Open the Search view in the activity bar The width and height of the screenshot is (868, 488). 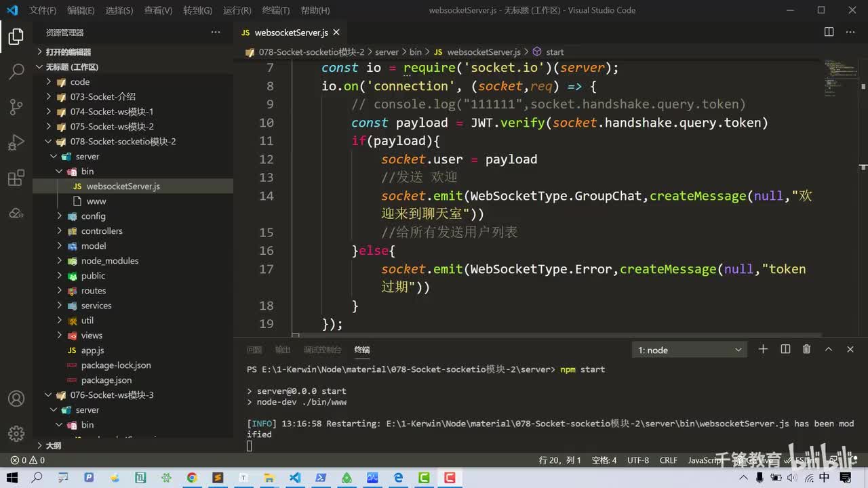pyautogui.click(x=16, y=72)
